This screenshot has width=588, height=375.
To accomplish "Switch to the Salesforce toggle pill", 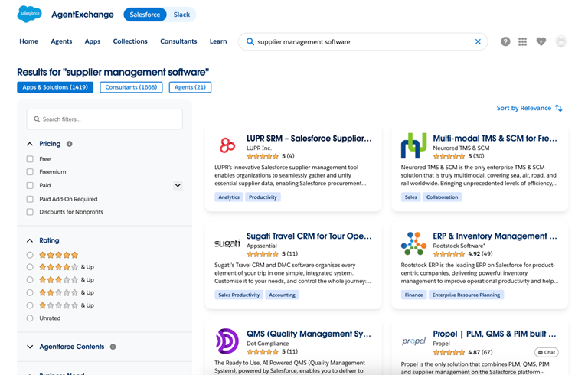I will click(145, 15).
